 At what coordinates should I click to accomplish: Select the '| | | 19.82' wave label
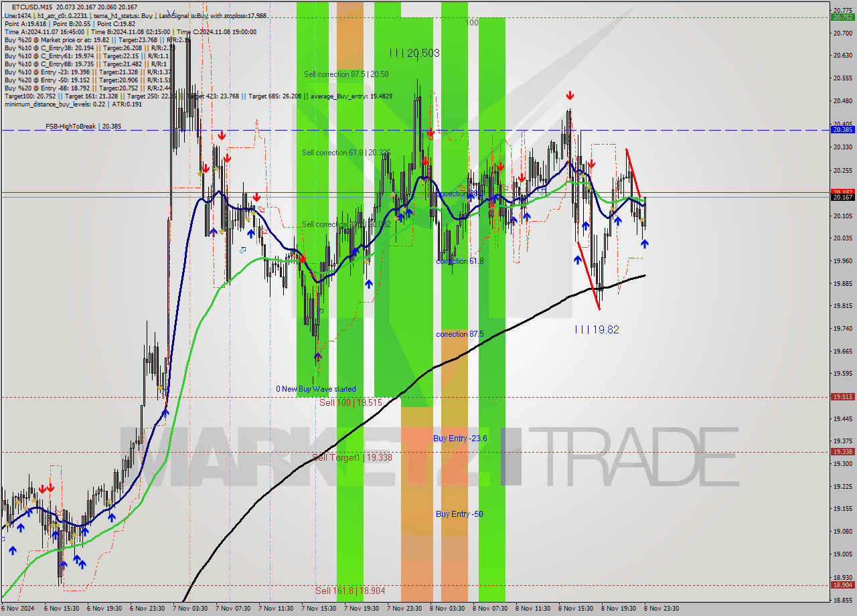597,329
